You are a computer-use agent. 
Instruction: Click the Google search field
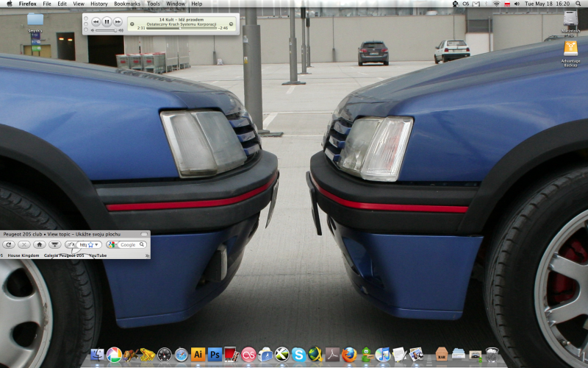click(129, 244)
